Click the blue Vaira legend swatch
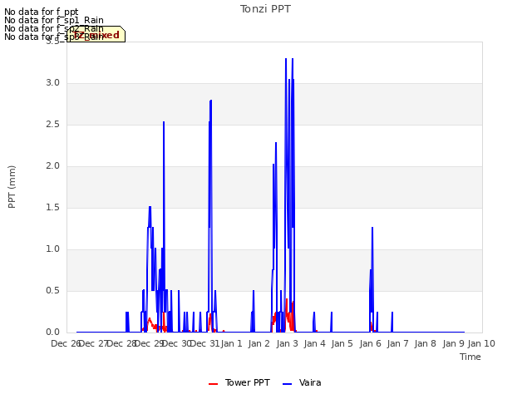Viewport: 532px width, 399px height. 287,384
